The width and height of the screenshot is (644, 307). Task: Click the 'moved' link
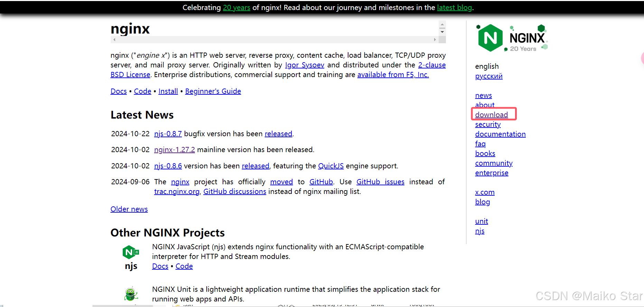click(281, 182)
